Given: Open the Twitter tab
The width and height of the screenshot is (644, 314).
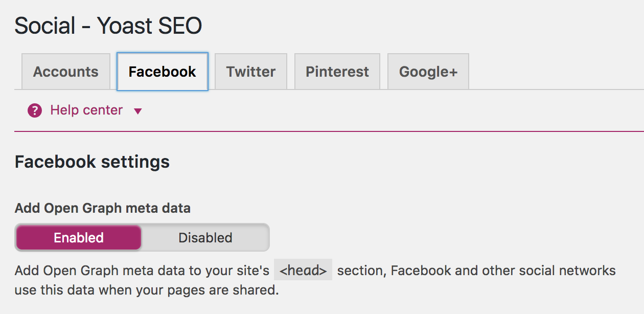Looking at the screenshot, I should [251, 72].
